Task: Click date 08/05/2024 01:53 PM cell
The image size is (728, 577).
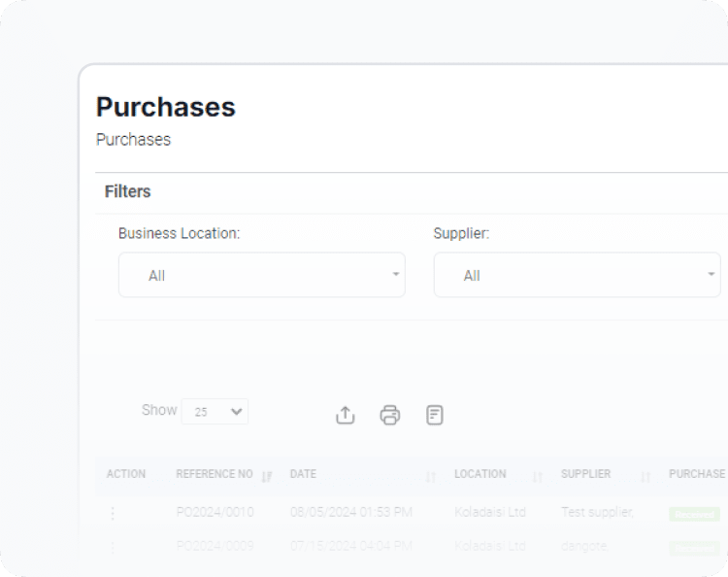Action: (350, 512)
